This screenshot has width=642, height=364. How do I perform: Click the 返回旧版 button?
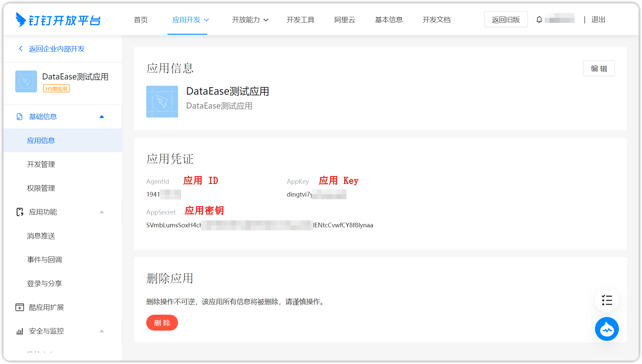506,19
